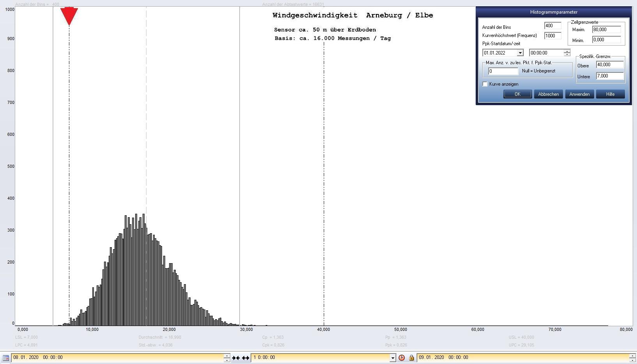This screenshot has width=637, height=364.
Task: Click the calendar icon in the time bar
Action: coord(5,358)
